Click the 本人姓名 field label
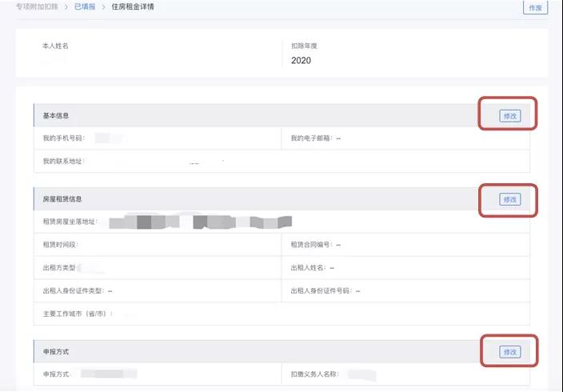 (55, 46)
